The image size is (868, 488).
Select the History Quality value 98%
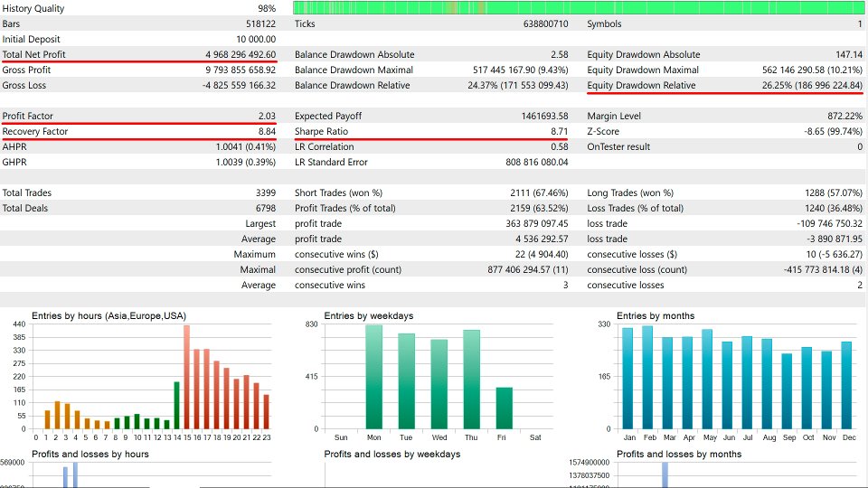(267, 8)
